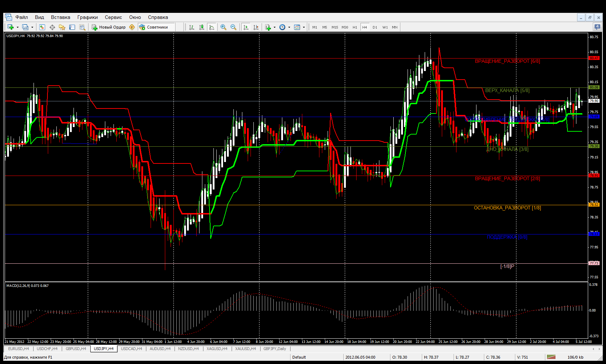
Task: Click the Новый Ордер button
Action: tap(109, 27)
